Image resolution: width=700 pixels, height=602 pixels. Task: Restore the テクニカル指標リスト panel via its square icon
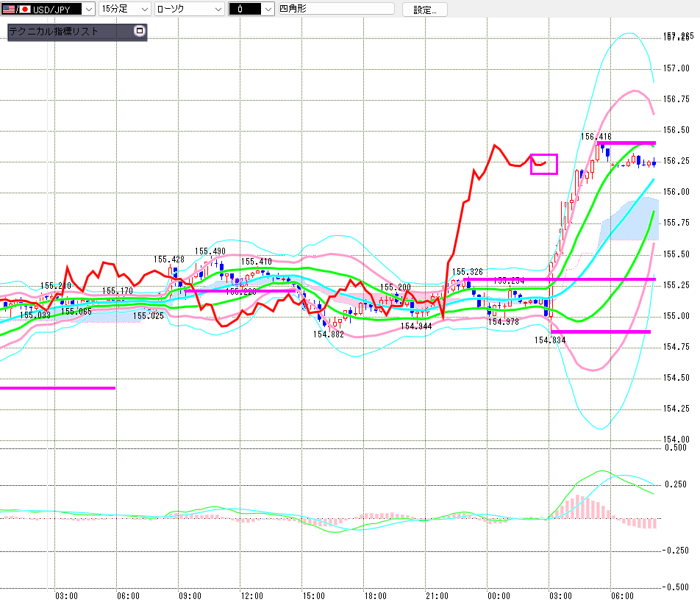point(140,31)
